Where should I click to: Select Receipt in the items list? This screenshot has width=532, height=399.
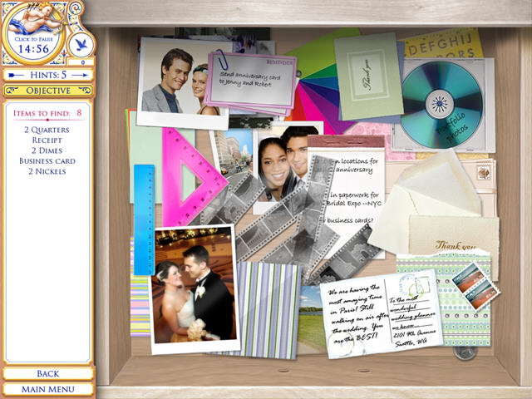[47, 140]
